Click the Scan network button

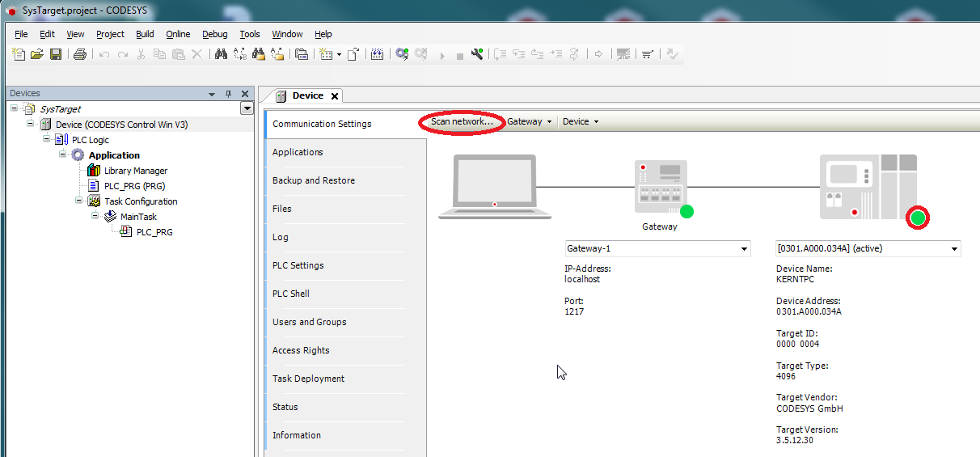click(462, 121)
